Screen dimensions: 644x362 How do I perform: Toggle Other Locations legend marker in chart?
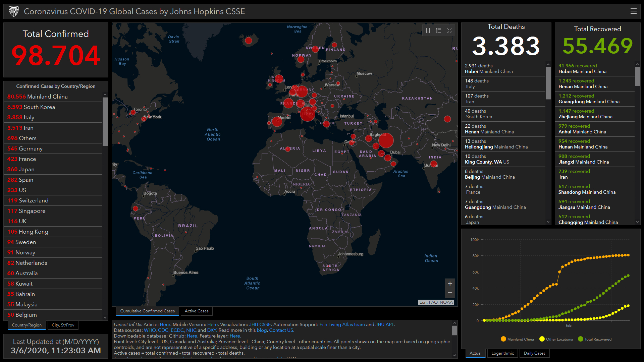click(x=542, y=339)
